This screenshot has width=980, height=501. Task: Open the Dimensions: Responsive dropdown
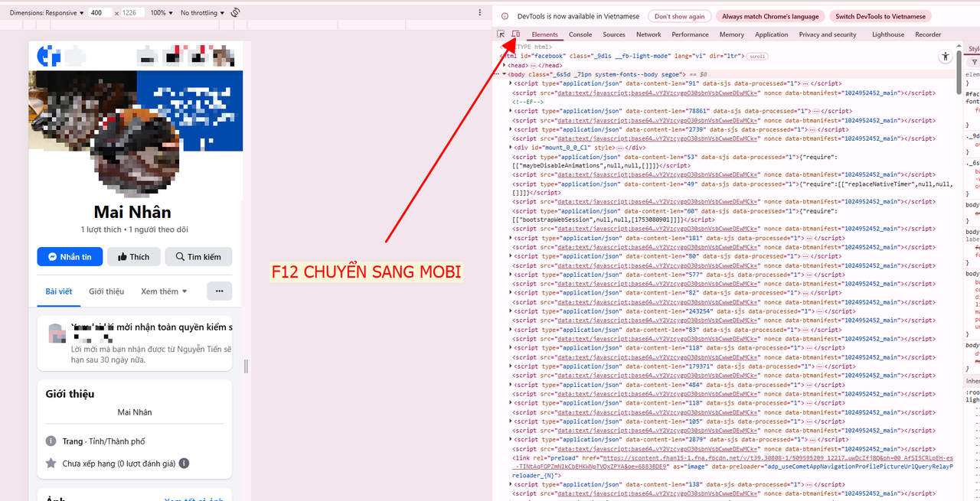(x=47, y=13)
